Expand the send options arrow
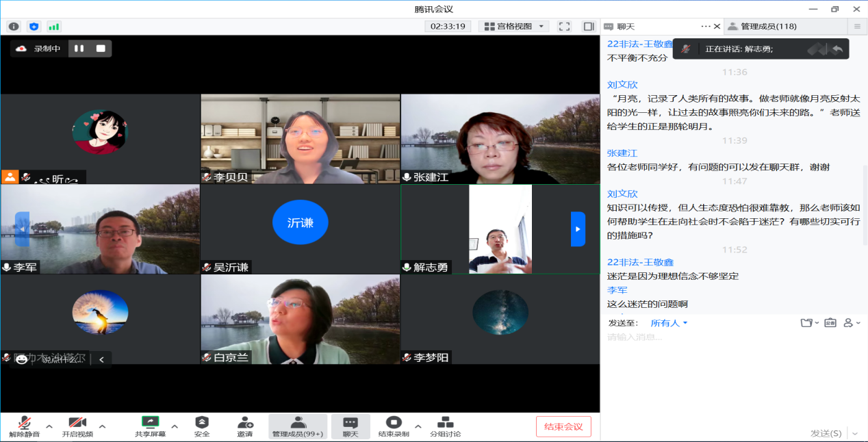Screen dimensions: 868x442 click(855, 433)
